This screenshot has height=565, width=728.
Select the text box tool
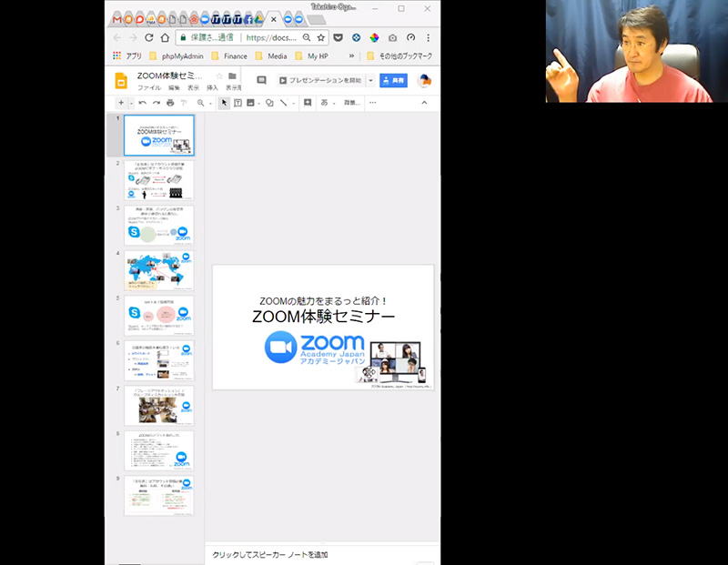point(238,103)
